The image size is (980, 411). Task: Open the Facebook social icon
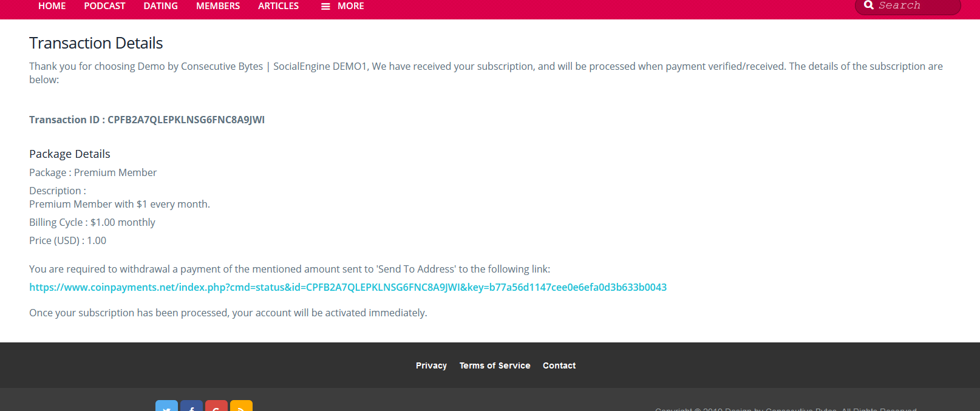[191, 407]
